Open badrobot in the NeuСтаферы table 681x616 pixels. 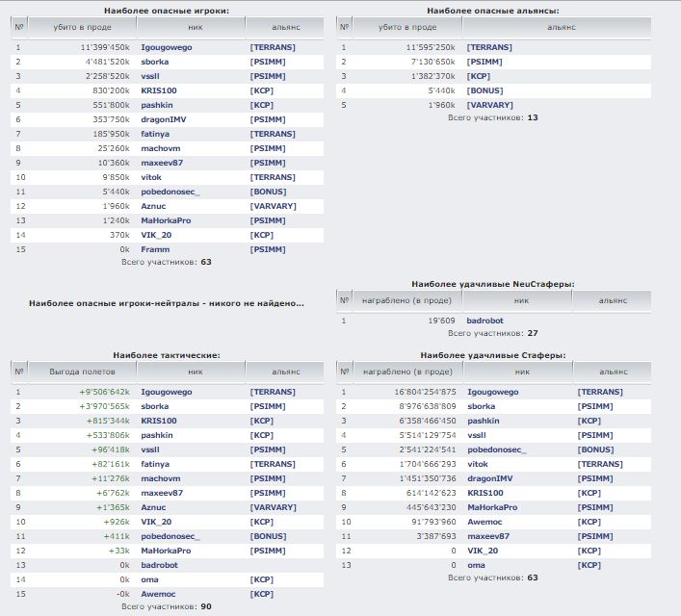point(485,321)
